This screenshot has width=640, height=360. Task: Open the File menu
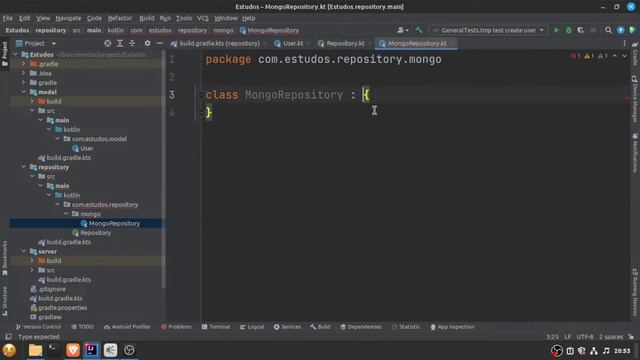pyautogui.click(x=8, y=18)
